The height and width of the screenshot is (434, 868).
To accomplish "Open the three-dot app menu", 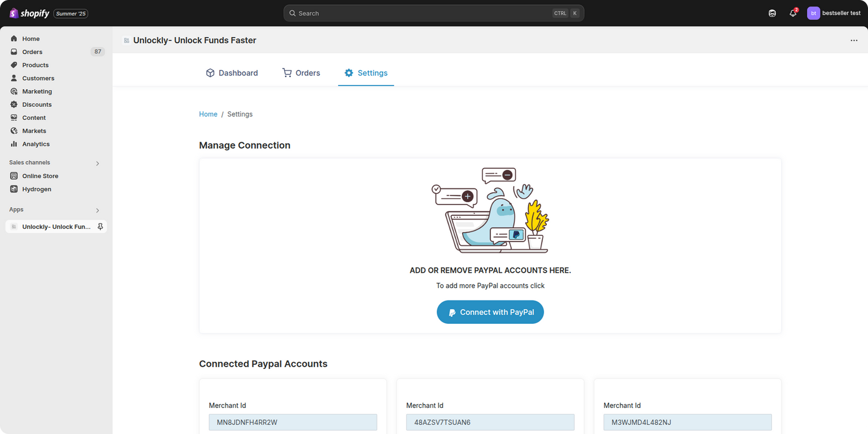I will pyautogui.click(x=854, y=40).
